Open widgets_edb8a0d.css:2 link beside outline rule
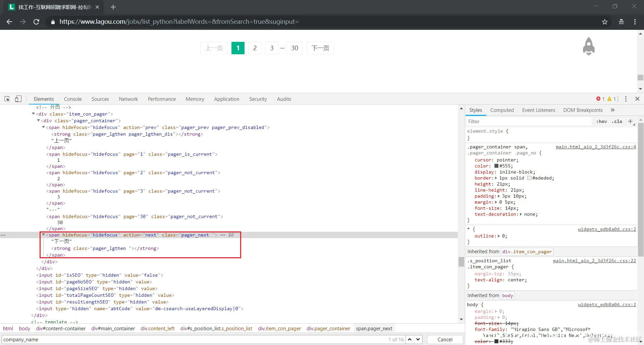 pyautogui.click(x=607, y=229)
